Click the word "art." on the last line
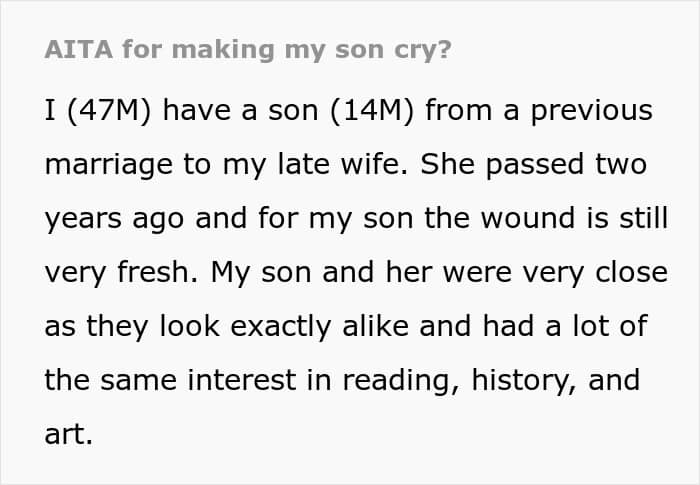 point(69,435)
